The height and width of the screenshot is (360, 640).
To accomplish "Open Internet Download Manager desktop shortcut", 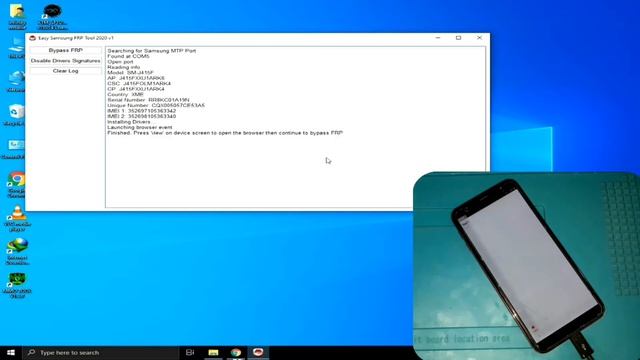I will tap(17, 251).
